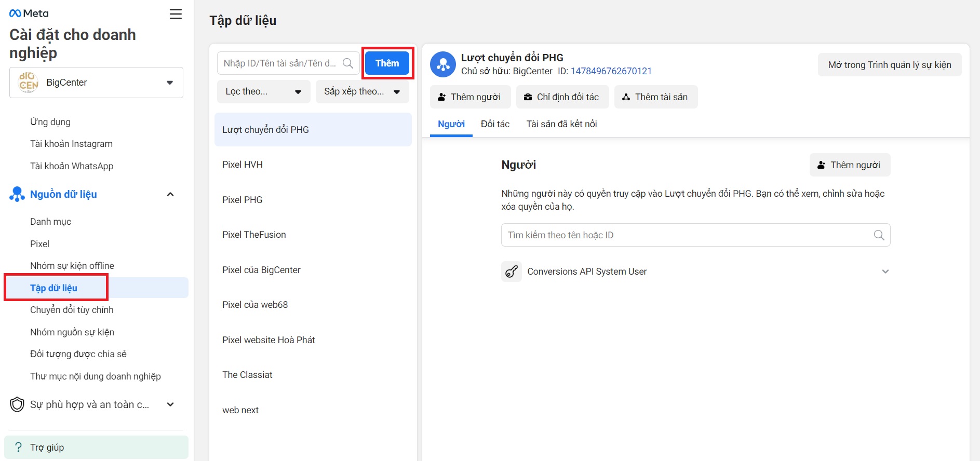Select Pixel HVH in list
The height and width of the screenshot is (461, 980).
313,165
